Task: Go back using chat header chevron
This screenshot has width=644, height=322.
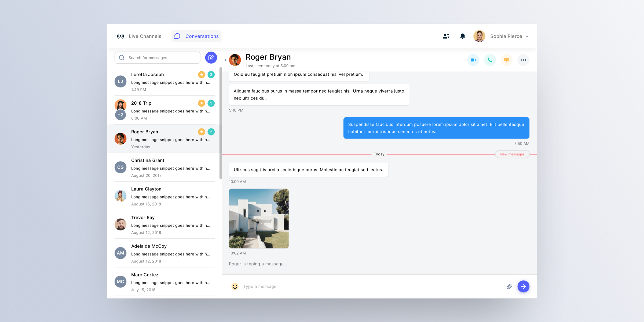Action: pyautogui.click(x=225, y=60)
